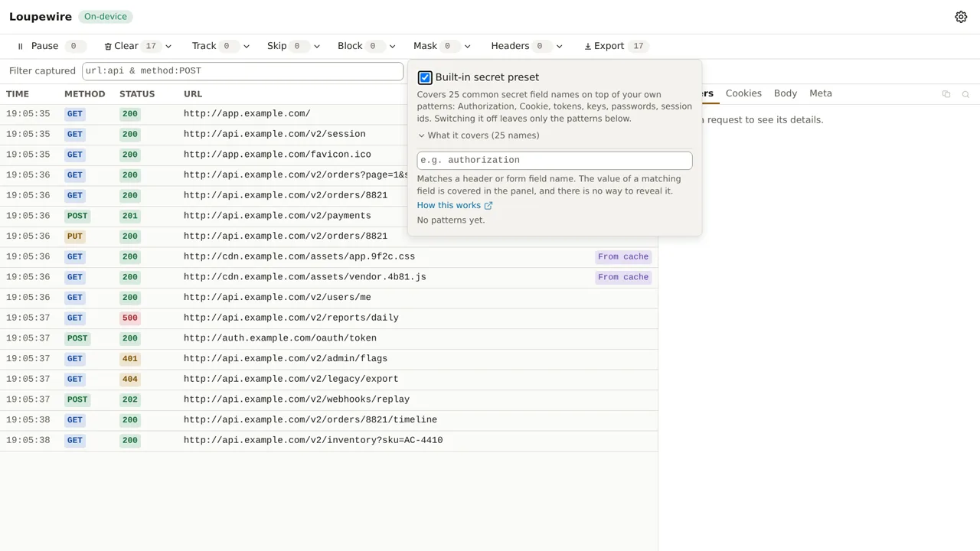Click the copy icon in the details panel
The height and width of the screenshot is (551, 980).
(946, 94)
